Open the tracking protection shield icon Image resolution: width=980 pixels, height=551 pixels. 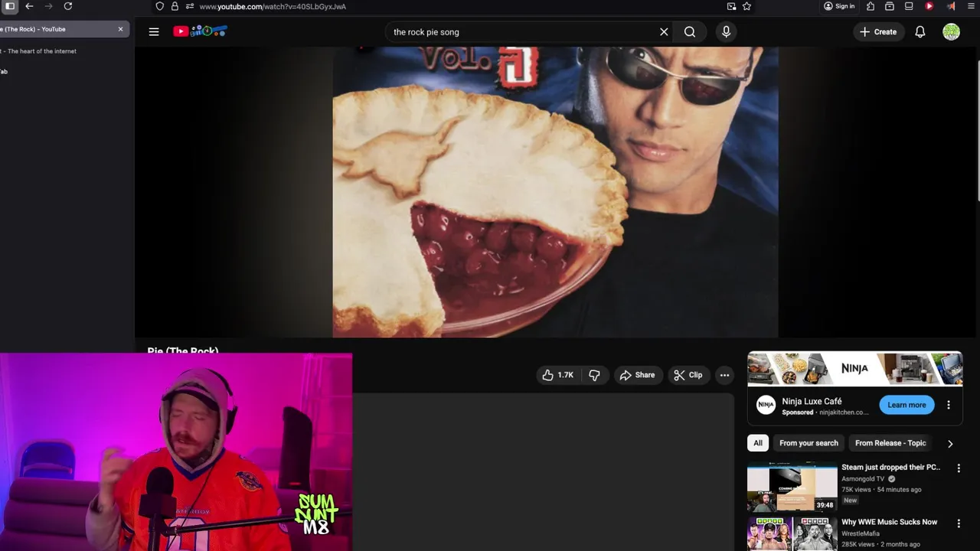coord(159,6)
